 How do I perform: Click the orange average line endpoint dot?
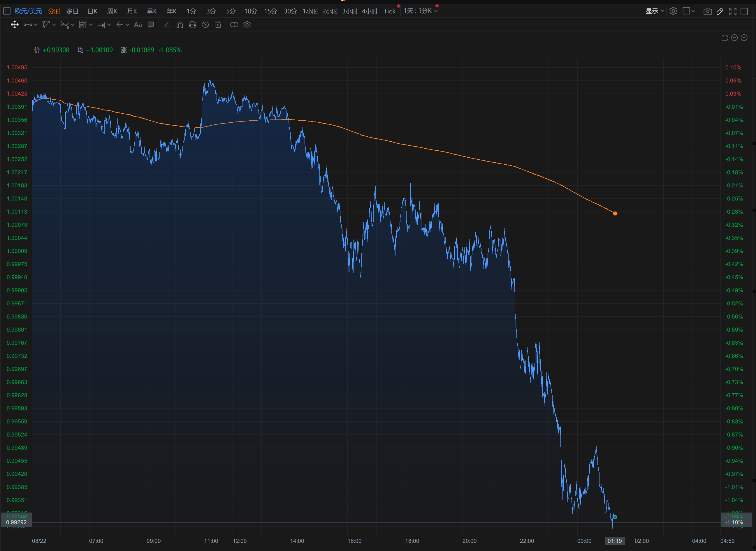615,214
